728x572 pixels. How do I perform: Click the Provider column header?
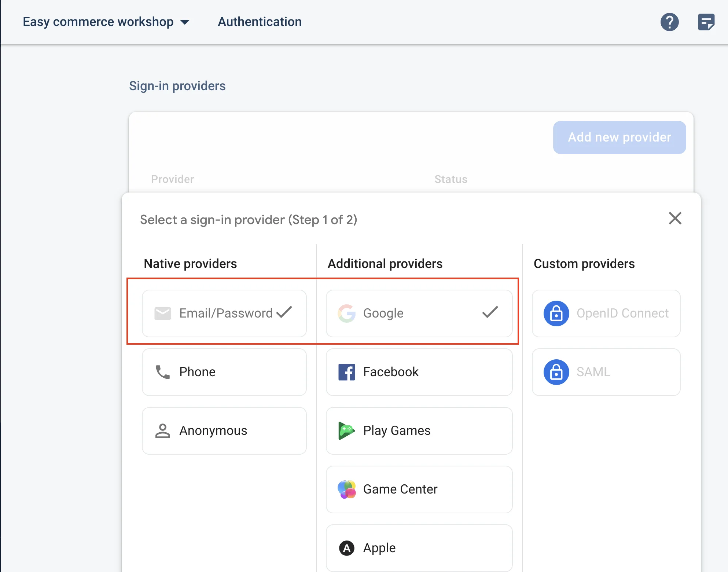(x=172, y=179)
